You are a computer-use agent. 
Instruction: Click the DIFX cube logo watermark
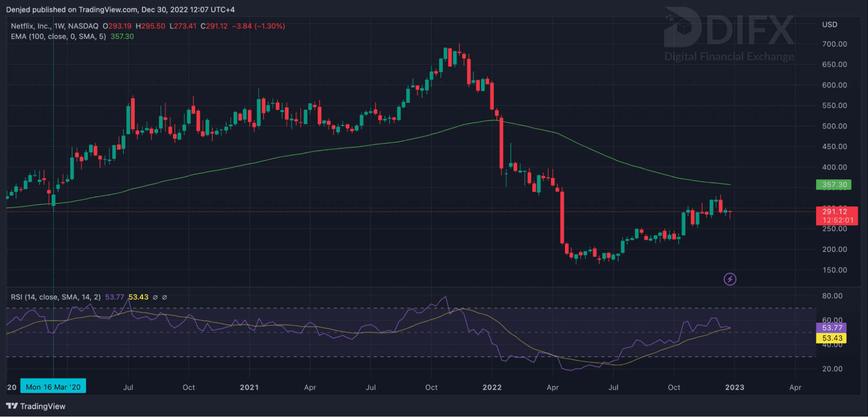[x=682, y=27]
